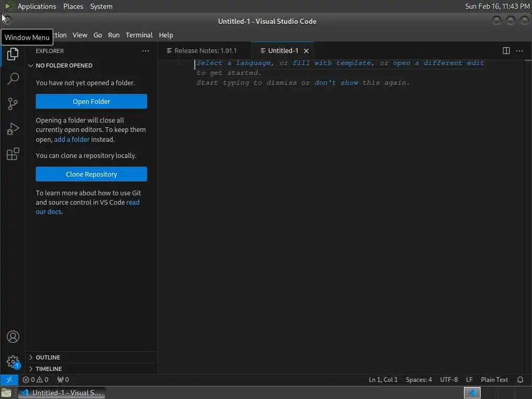This screenshot has height=399, width=532.
Task: Open the Run and Debug view
Action: pyautogui.click(x=13, y=129)
